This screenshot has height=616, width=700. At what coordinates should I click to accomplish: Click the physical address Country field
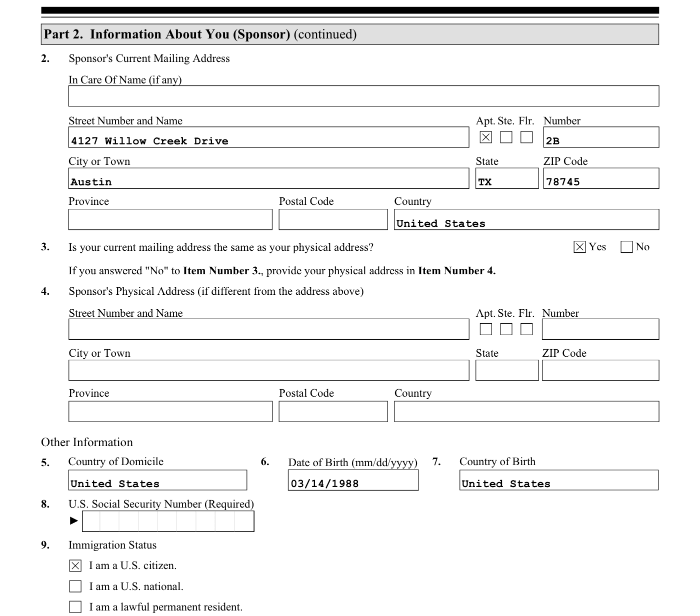click(526, 411)
